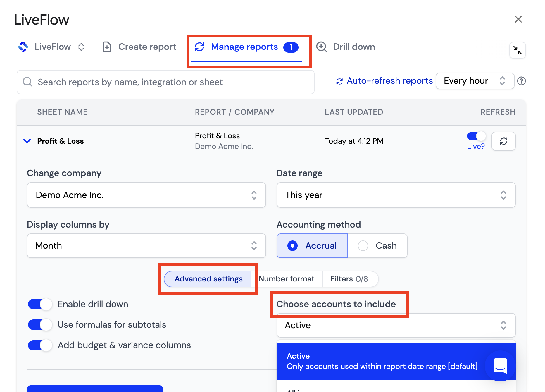Click the LiveFlow logo icon
The height and width of the screenshot is (392, 545).
point(23,47)
